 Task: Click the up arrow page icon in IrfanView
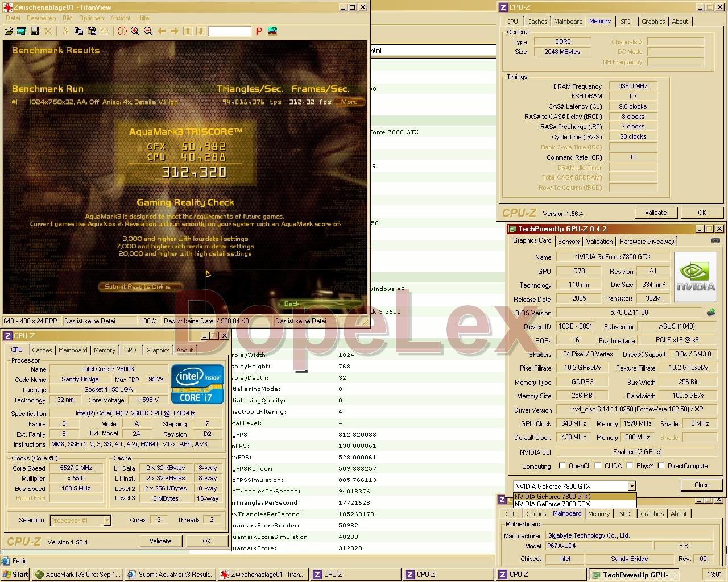(188, 31)
